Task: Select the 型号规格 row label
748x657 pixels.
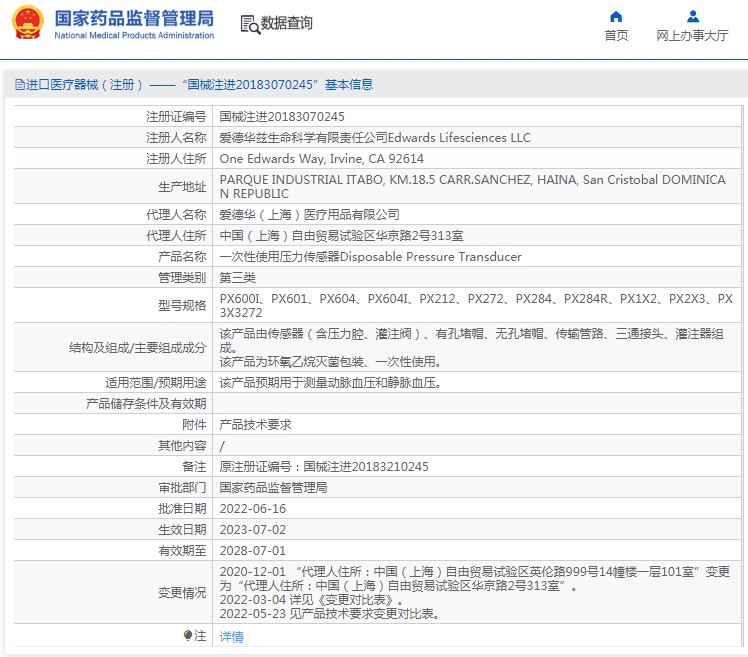Action: 182,305
